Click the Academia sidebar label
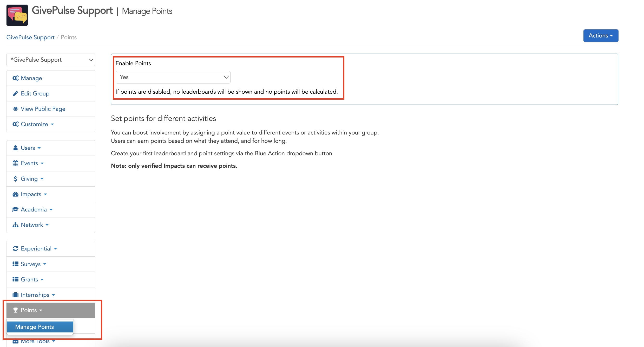 (34, 209)
